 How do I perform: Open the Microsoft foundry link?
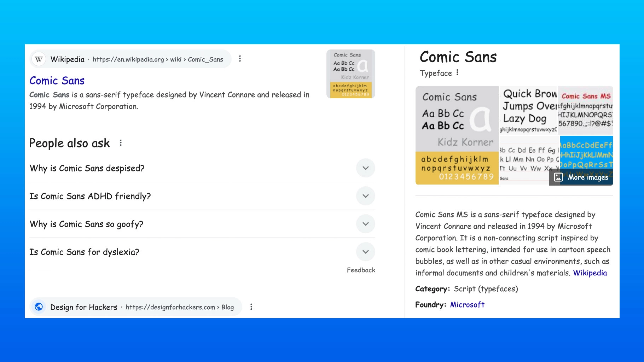click(467, 305)
